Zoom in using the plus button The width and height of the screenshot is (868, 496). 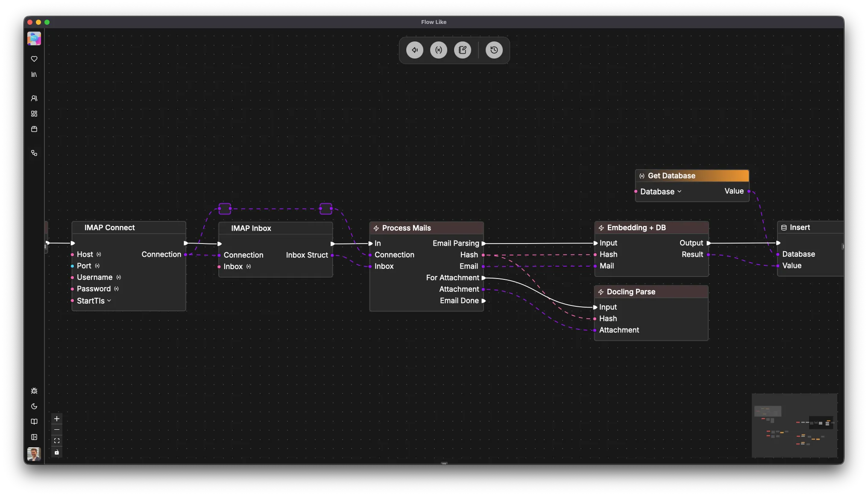tap(57, 419)
